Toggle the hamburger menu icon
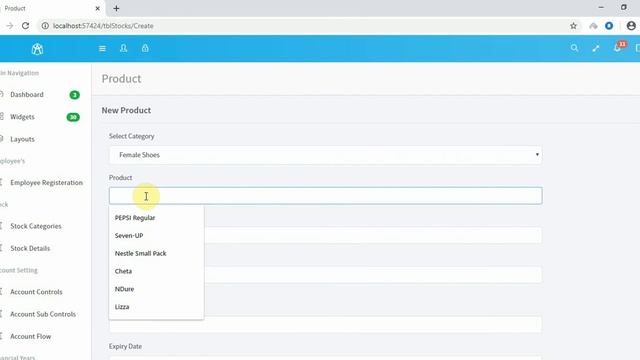640x360 pixels. pos(102,49)
